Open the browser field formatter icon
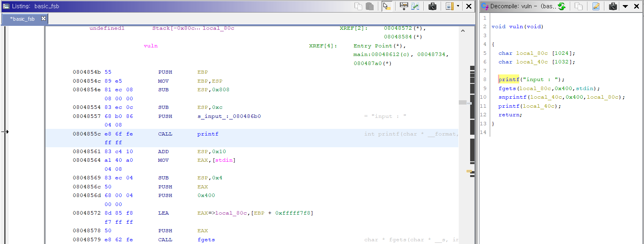Image resolution: width=644 pixels, height=244 pixels. coord(403,6)
